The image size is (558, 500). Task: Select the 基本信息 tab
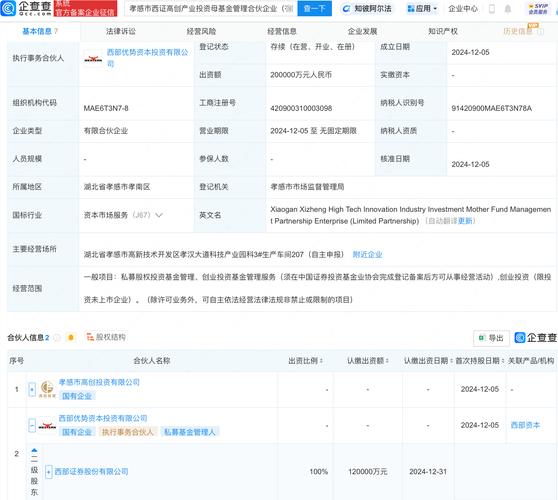pyautogui.click(x=40, y=31)
